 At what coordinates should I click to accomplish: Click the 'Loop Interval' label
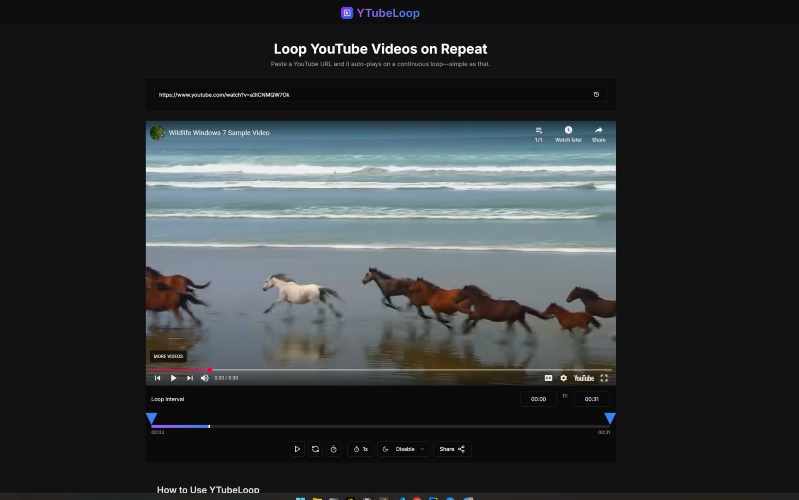click(168, 399)
